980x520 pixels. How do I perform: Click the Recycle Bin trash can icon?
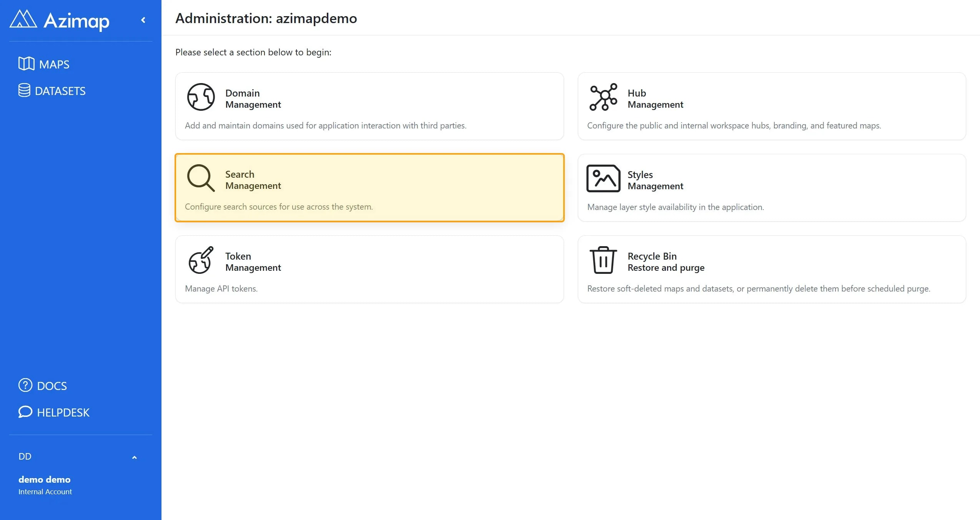coord(603,260)
